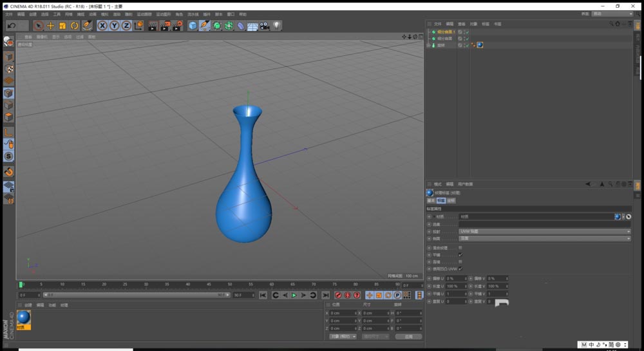Open the Camera object icon
This screenshot has height=351, width=644.
[265, 26]
